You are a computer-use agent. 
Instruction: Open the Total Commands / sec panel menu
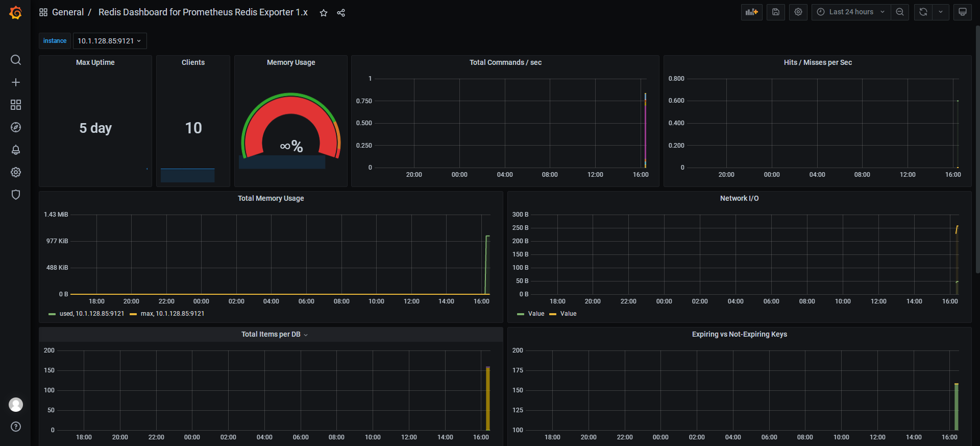pos(505,62)
